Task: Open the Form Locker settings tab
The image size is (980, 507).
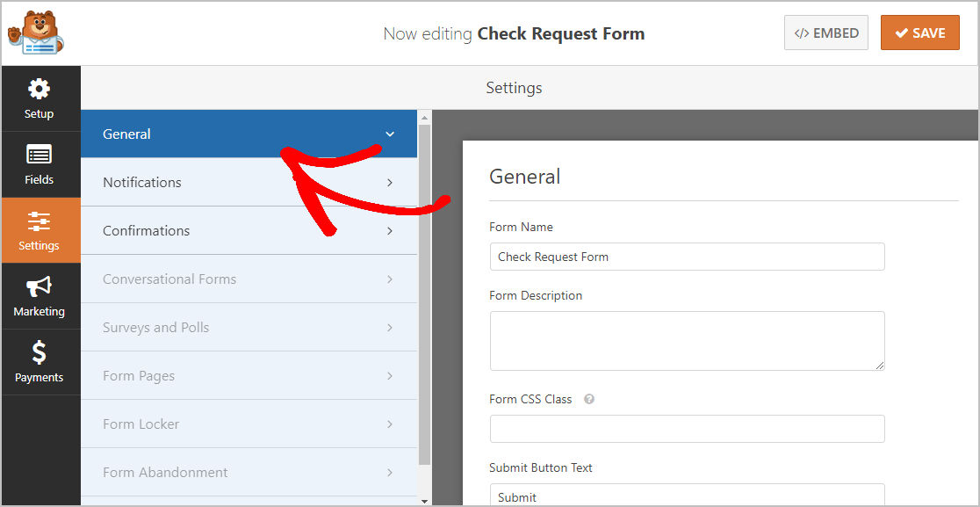Action: [x=249, y=424]
